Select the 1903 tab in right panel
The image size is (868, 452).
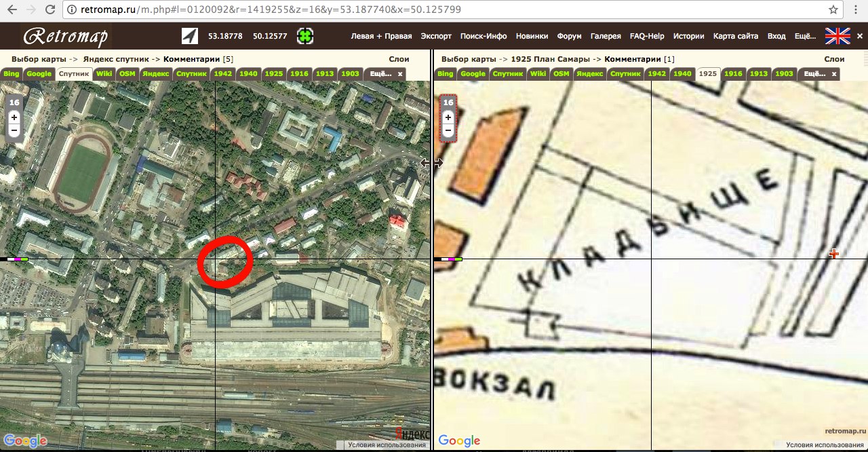point(784,74)
